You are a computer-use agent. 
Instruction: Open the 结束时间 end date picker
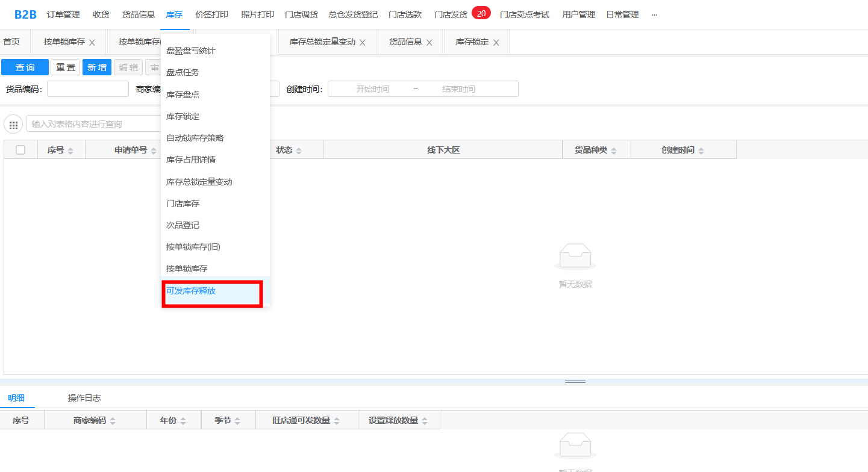coord(458,89)
